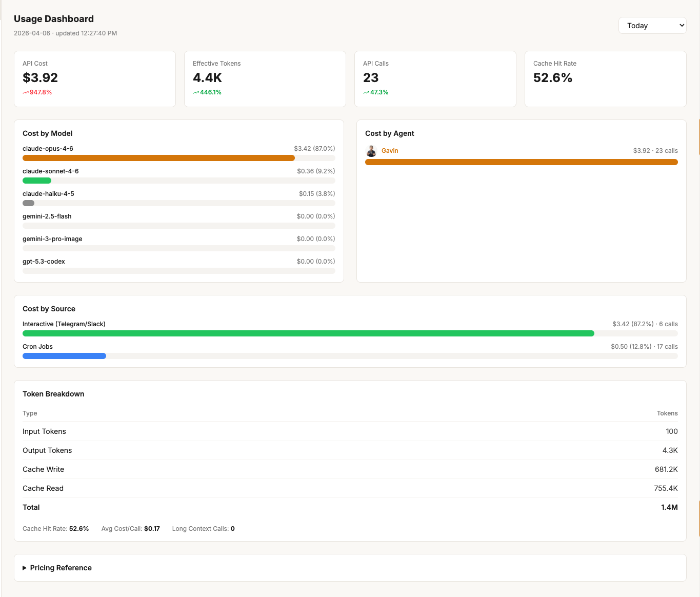Open the Gavin agent link
This screenshot has height=597, width=700.
pos(390,151)
